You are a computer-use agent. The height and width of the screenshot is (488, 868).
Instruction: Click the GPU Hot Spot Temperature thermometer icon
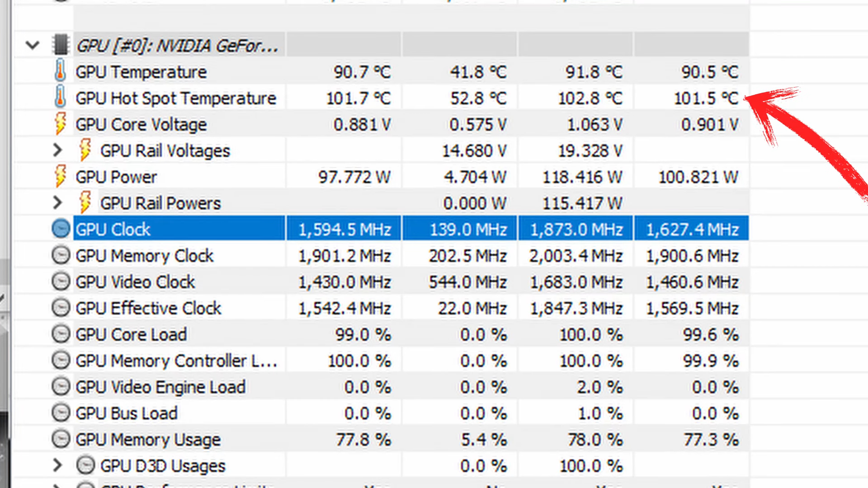pyautogui.click(x=61, y=98)
